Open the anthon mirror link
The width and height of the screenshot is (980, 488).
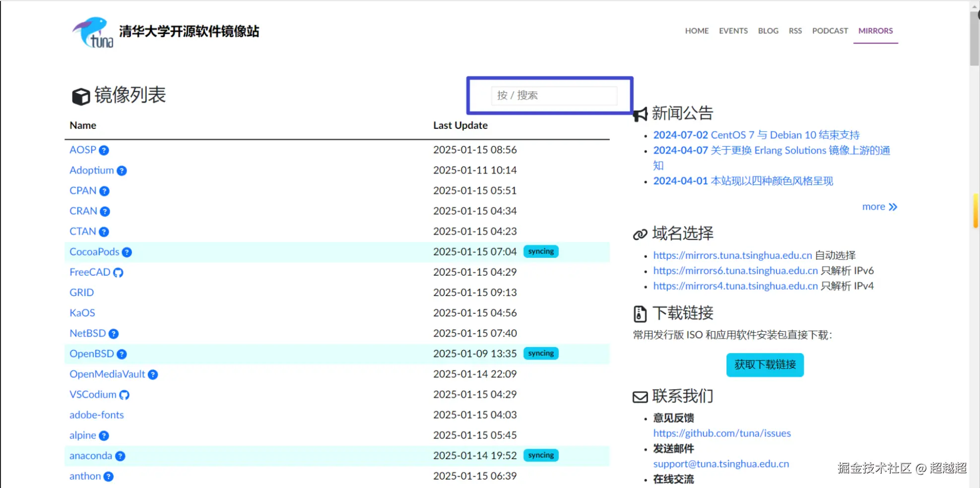pos(85,476)
